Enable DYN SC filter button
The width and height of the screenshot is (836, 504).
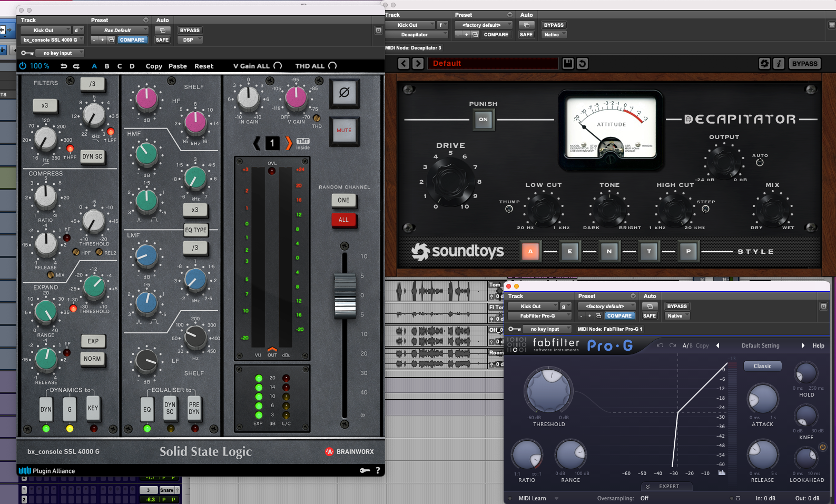(92, 157)
